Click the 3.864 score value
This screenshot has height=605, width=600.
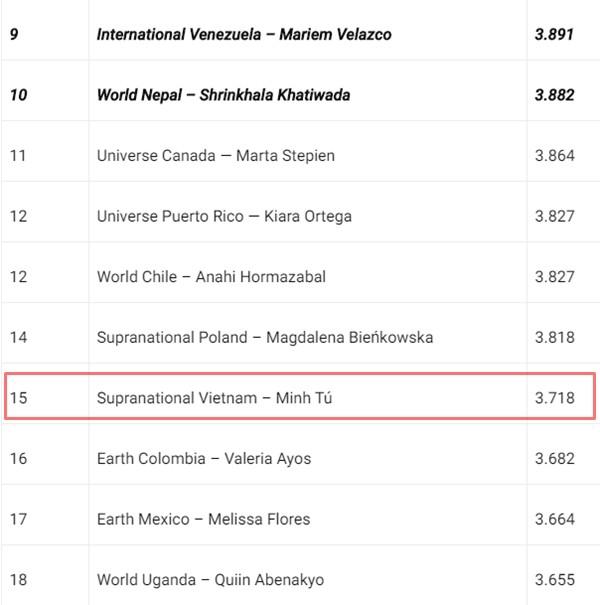click(x=554, y=156)
